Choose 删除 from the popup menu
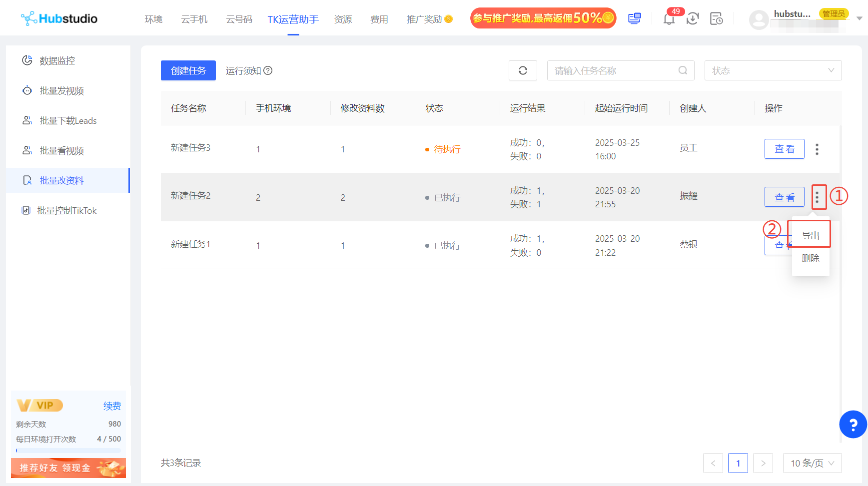 pyautogui.click(x=811, y=258)
